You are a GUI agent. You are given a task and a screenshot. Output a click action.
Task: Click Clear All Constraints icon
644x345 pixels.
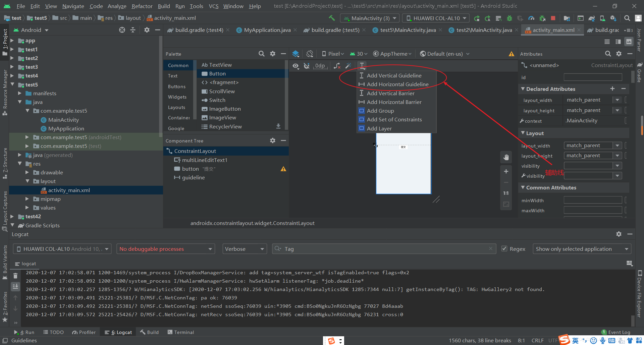tap(337, 66)
